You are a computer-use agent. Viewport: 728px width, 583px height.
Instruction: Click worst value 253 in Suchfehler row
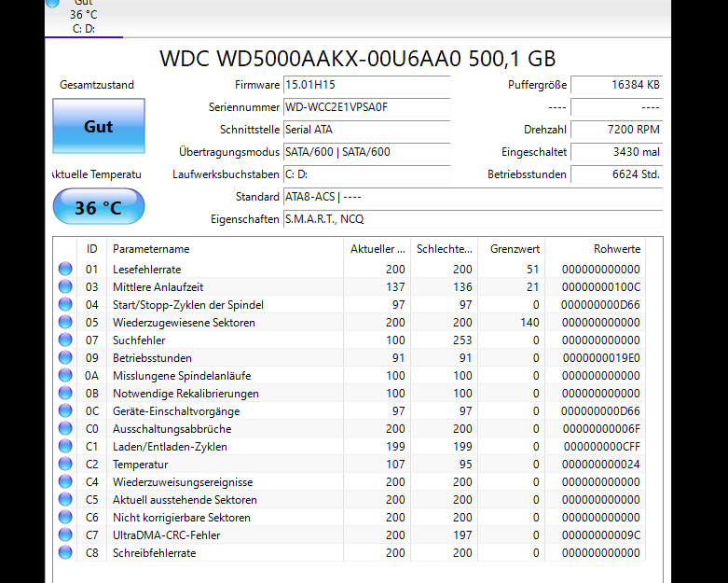pyautogui.click(x=462, y=340)
